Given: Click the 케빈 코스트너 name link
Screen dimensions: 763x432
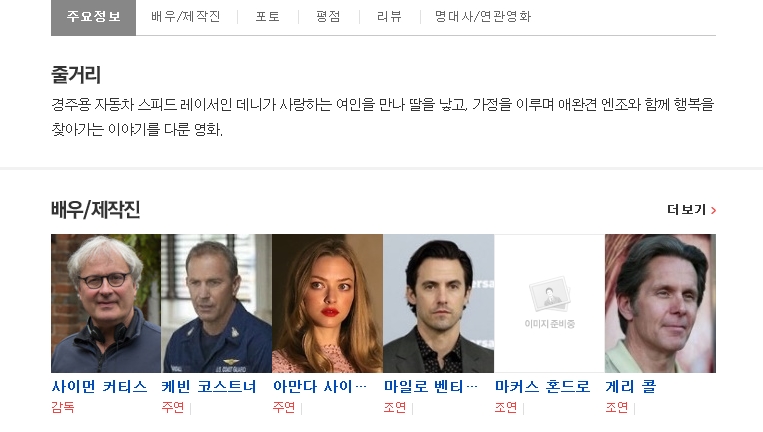Looking at the screenshot, I should pos(209,387).
